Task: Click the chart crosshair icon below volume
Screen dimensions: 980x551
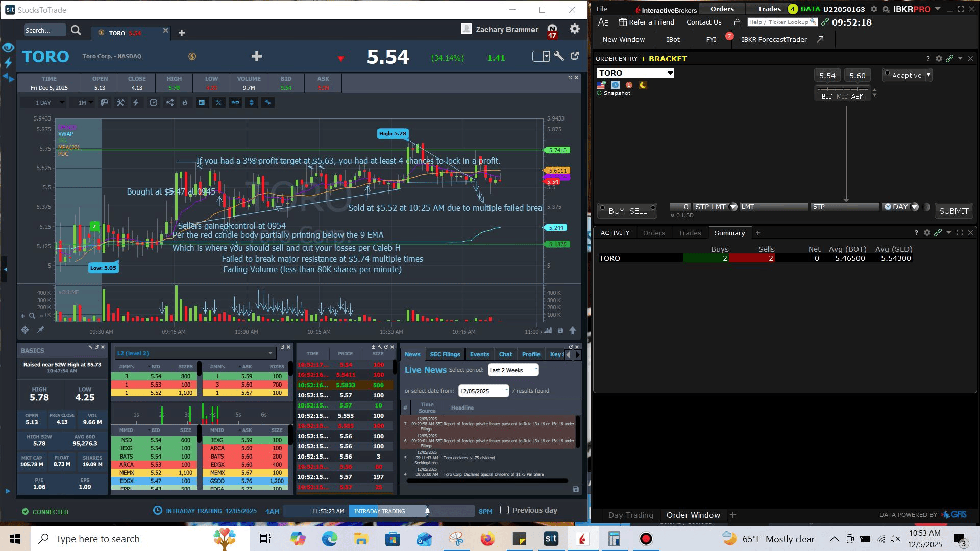Action: (x=24, y=330)
